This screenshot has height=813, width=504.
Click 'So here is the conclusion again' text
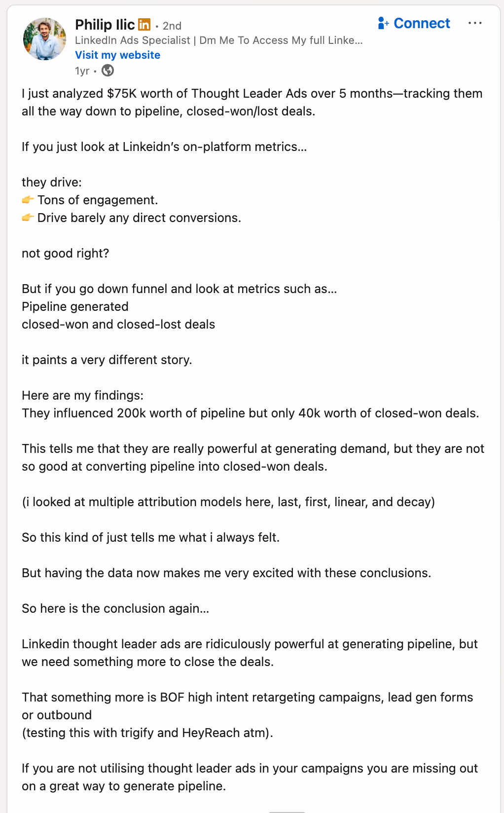click(115, 609)
